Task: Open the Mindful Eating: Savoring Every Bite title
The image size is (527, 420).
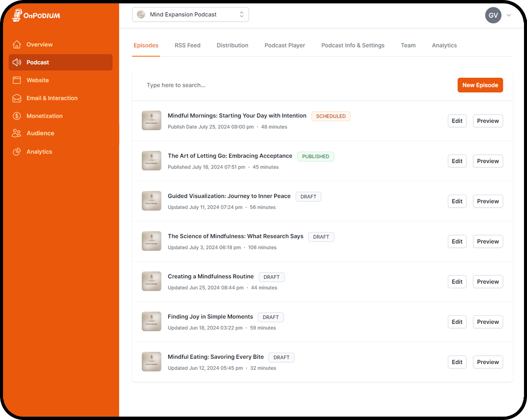Action: (216, 357)
